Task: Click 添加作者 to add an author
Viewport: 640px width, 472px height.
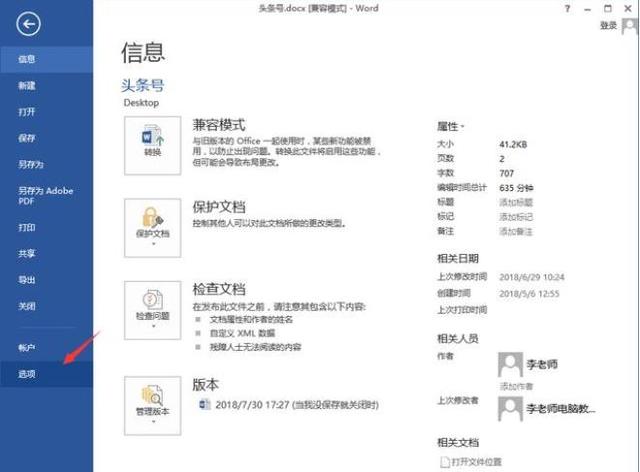Action: pyautogui.click(x=516, y=386)
